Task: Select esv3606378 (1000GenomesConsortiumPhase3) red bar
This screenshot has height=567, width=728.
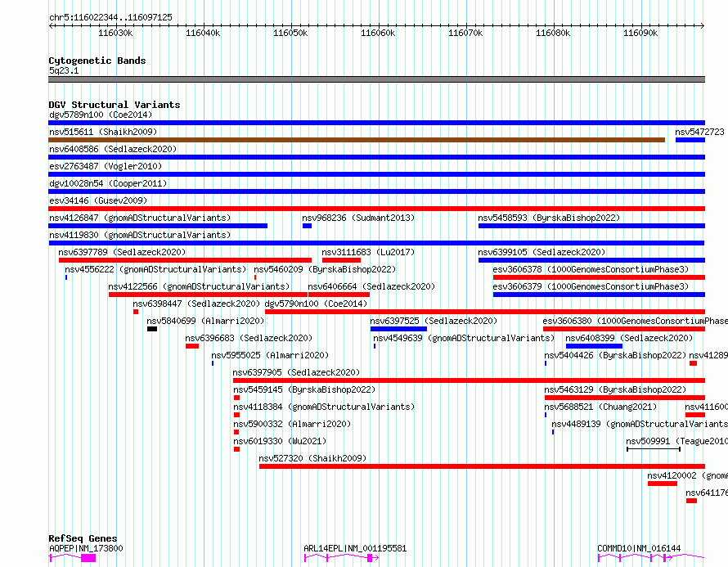Action: 599,277
